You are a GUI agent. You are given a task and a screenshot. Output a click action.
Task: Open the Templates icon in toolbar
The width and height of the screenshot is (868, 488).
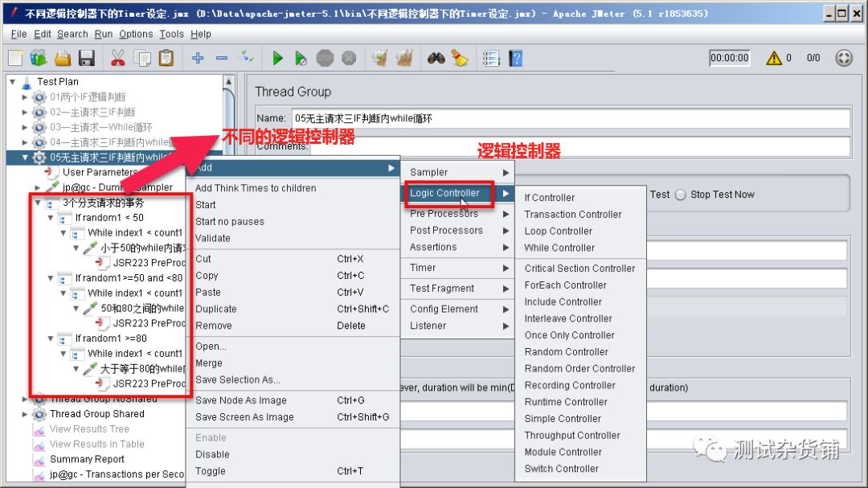pyautogui.click(x=39, y=58)
